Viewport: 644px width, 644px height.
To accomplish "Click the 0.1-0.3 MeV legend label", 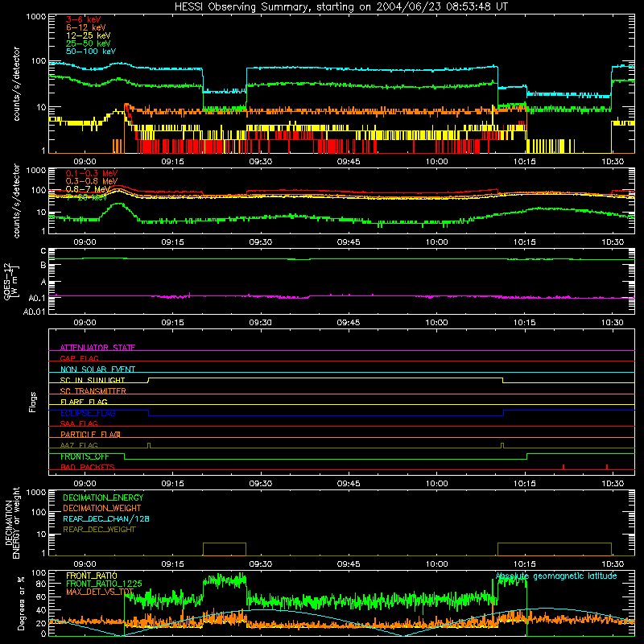I will [91, 173].
